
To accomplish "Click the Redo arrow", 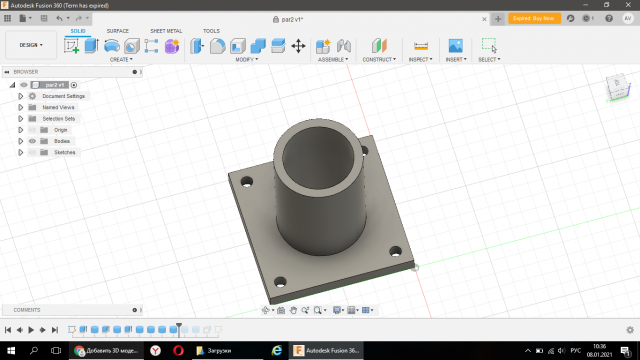I will (x=79, y=18).
